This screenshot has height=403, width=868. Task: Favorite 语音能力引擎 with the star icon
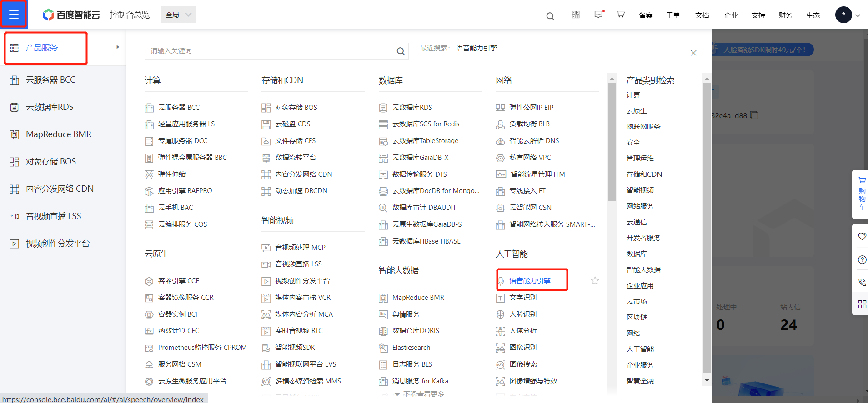point(595,281)
